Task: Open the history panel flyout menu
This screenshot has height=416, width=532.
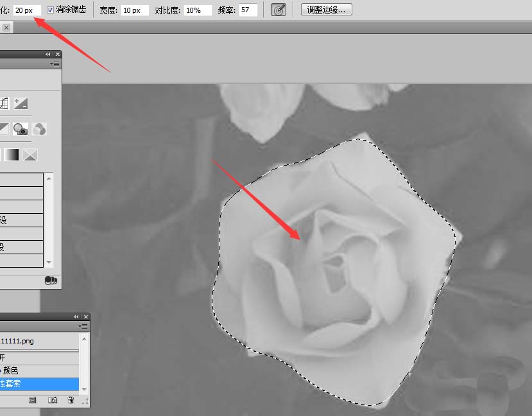Action: click(83, 326)
